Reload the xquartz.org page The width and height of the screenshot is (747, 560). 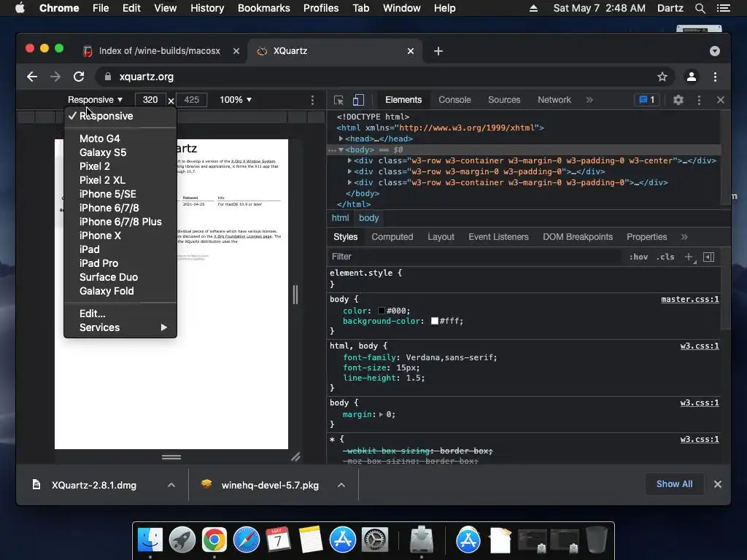click(79, 77)
